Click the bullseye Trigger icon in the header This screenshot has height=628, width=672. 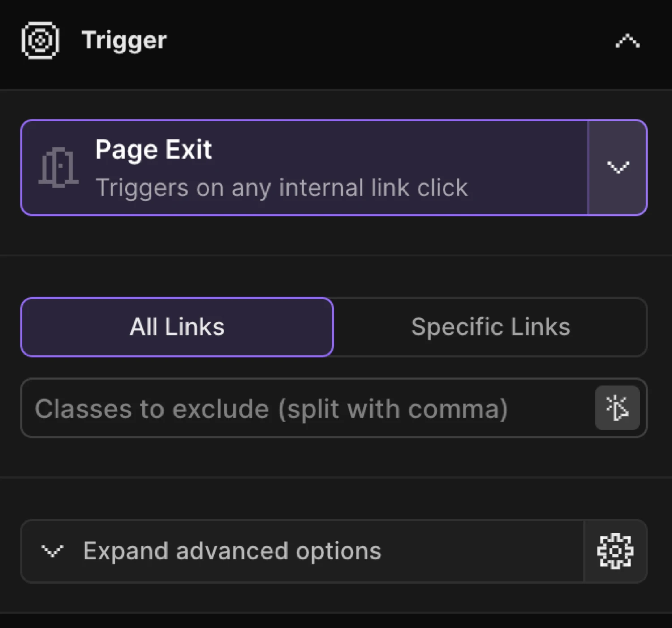click(39, 40)
